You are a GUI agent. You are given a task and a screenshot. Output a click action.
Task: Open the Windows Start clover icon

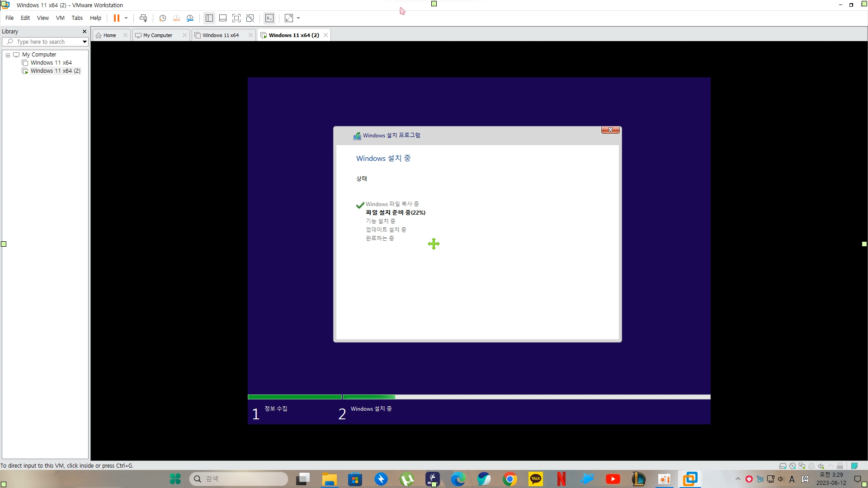(175, 479)
